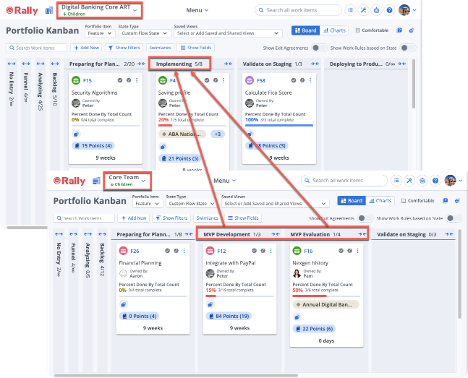The height and width of the screenshot is (378, 468).
Task: Click the progress bar on the Calculate Fico Score card
Action: pos(279,125)
